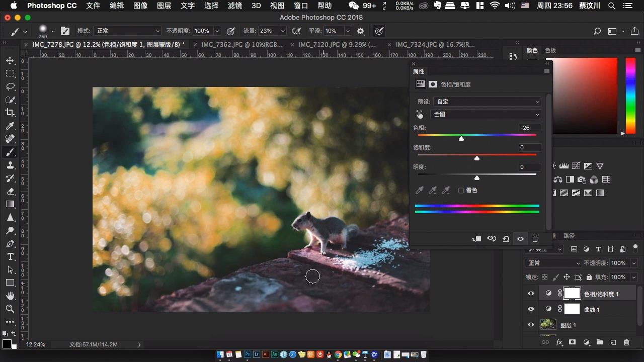The image size is (644, 362).
Task: Select the Hand tool
Action: (x=10, y=296)
